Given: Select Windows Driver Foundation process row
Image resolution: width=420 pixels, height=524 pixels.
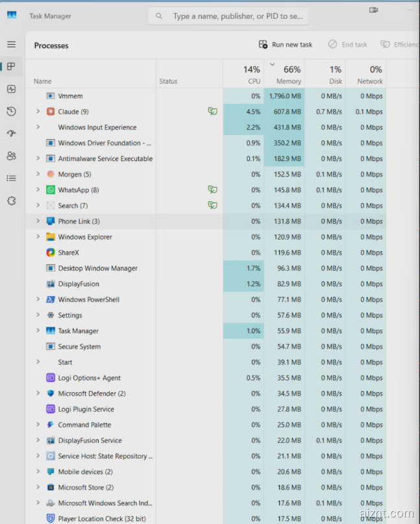Looking at the screenshot, I should click(x=206, y=143).
